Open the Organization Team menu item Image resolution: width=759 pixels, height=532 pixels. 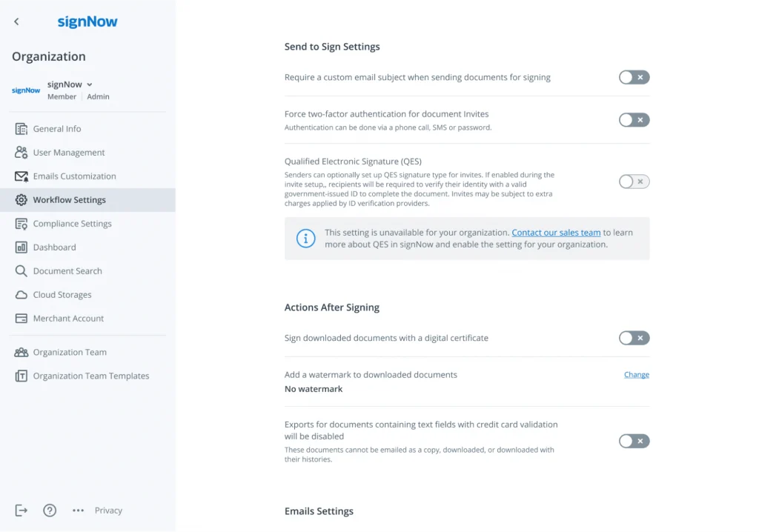pyautogui.click(x=70, y=353)
